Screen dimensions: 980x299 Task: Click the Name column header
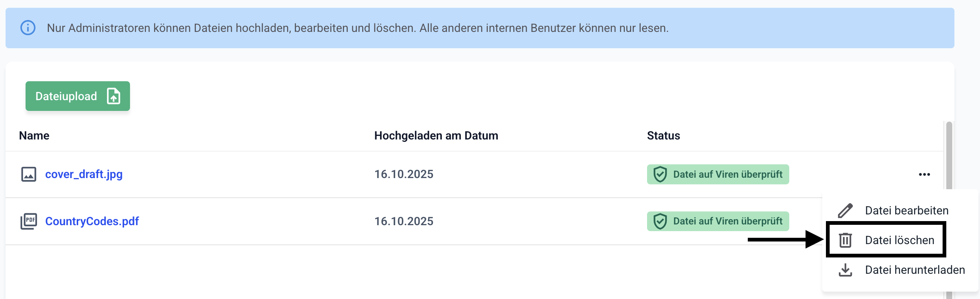click(34, 136)
